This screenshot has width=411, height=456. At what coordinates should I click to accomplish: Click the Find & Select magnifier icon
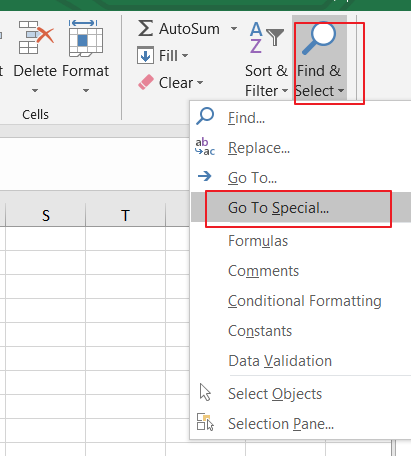(x=319, y=38)
